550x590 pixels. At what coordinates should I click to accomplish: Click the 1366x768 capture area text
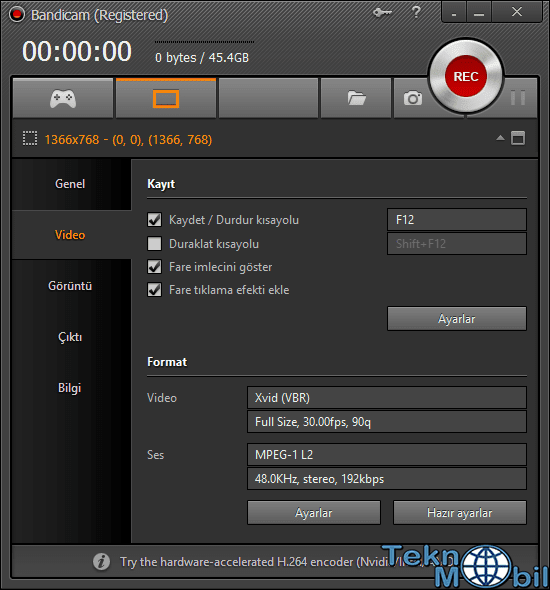click(128, 140)
